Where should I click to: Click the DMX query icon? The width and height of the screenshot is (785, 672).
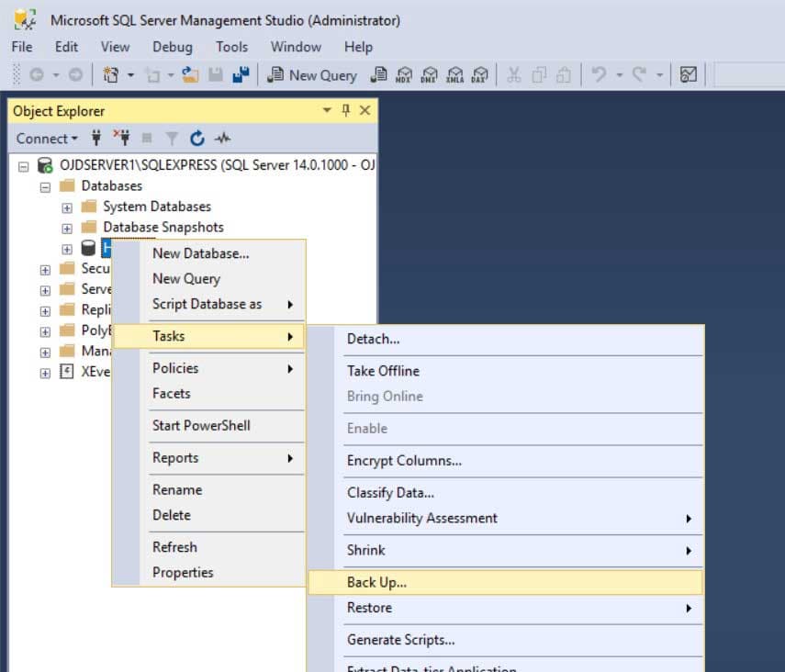tap(429, 75)
